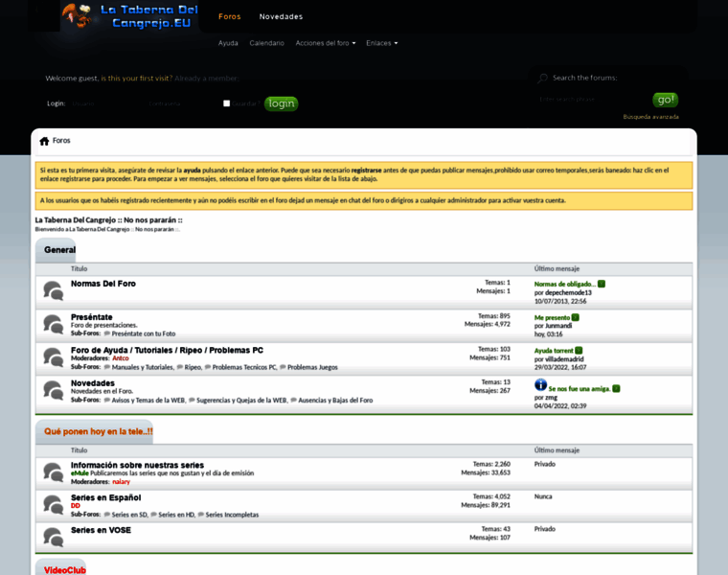Open user villademadrid's profile
728x575 pixels.
(x=564, y=359)
